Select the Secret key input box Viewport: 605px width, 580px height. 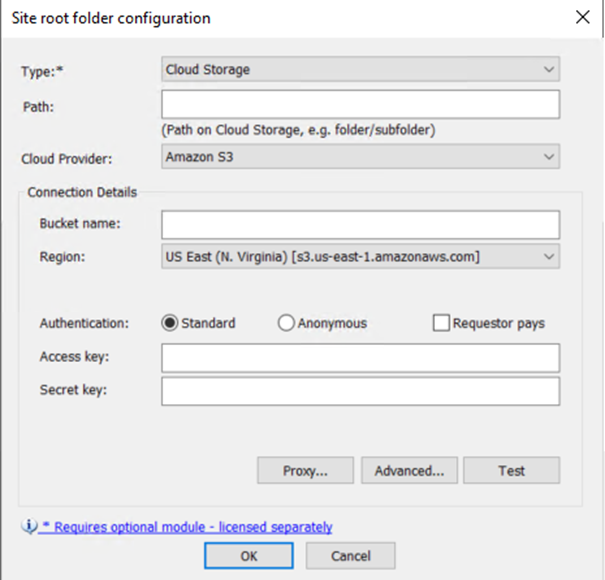point(360,391)
